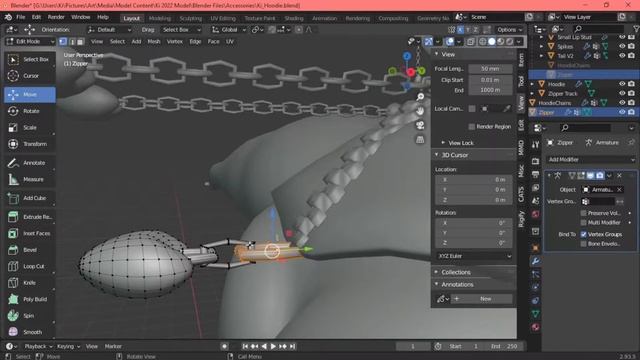Choose the Annotate tool

(30, 163)
